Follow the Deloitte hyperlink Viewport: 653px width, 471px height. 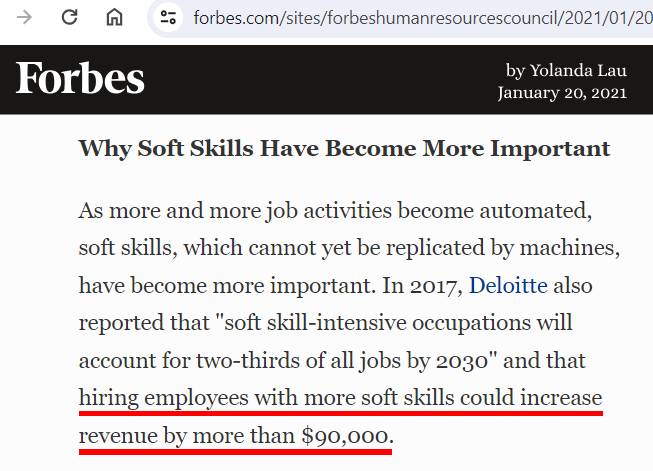[508, 286]
